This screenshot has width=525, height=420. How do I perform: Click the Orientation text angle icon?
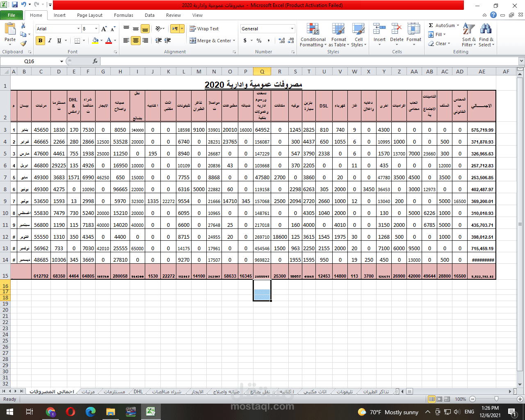pyautogui.click(x=158, y=29)
